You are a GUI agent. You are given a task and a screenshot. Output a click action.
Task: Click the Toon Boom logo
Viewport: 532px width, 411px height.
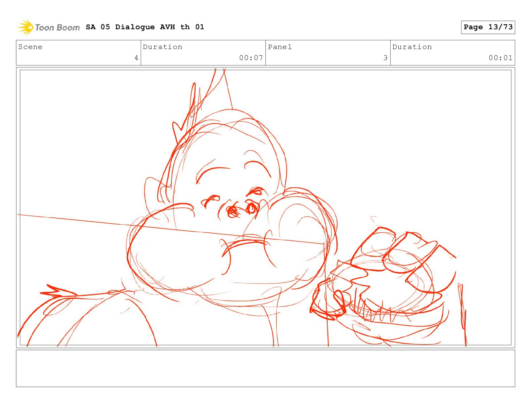pos(49,27)
